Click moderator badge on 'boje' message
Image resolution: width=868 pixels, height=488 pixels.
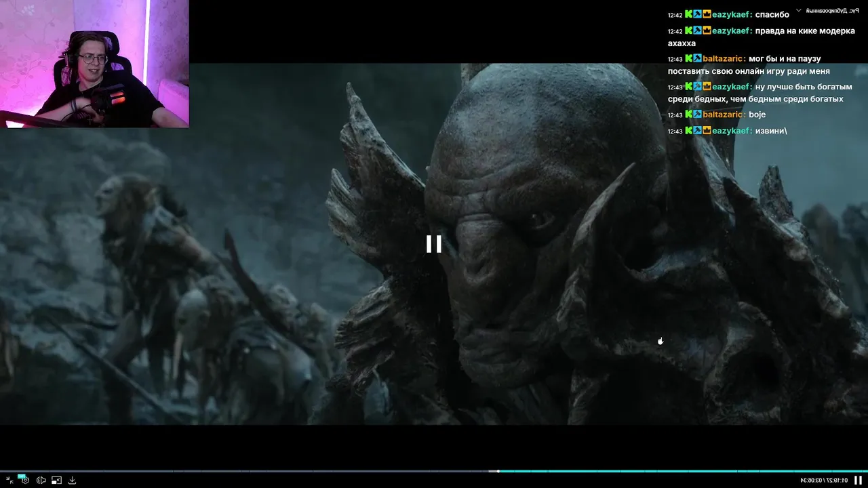698,115
